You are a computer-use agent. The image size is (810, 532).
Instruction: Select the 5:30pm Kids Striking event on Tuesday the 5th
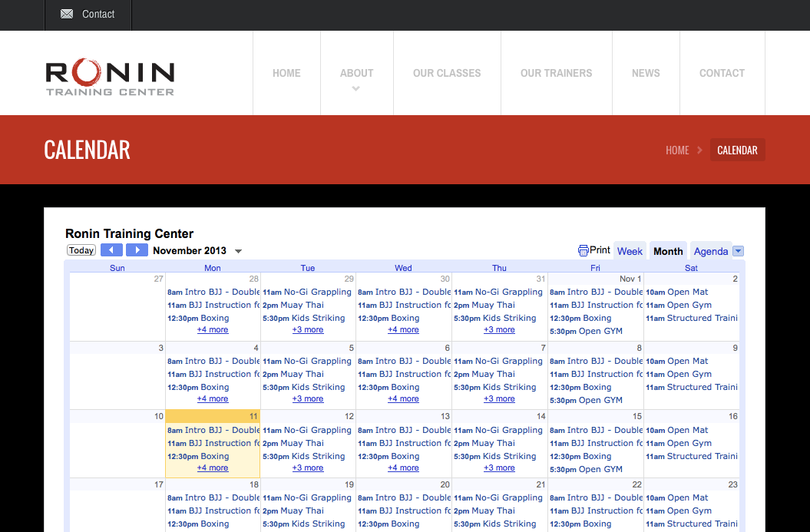tap(304, 387)
